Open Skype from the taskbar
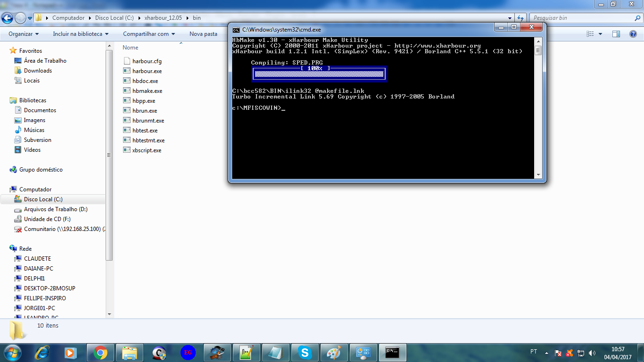Image resolution: width=644 pixels, height=362 pixels. coord(305,353)
